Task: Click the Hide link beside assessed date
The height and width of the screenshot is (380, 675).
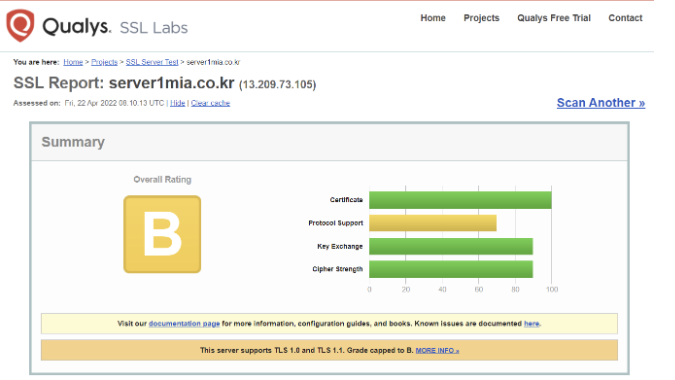Action: 177,103
